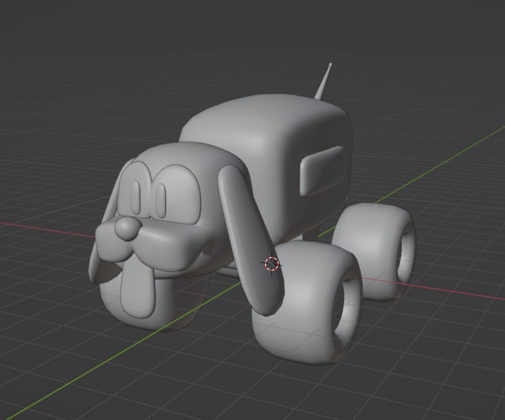This screenshot has height=420, width=505.
Task: Select the antenna on the roof
Action: point(323,81)
